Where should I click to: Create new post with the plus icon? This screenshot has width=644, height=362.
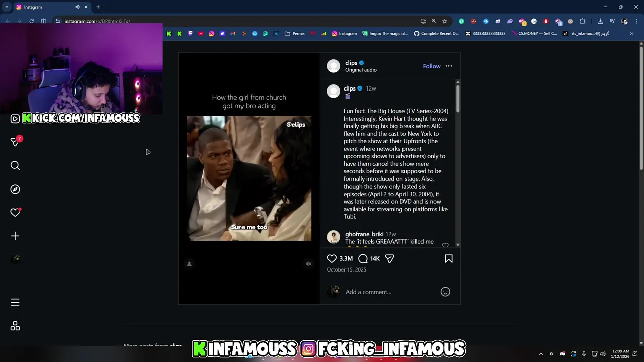pyautogui.click(x=15, y=236)
